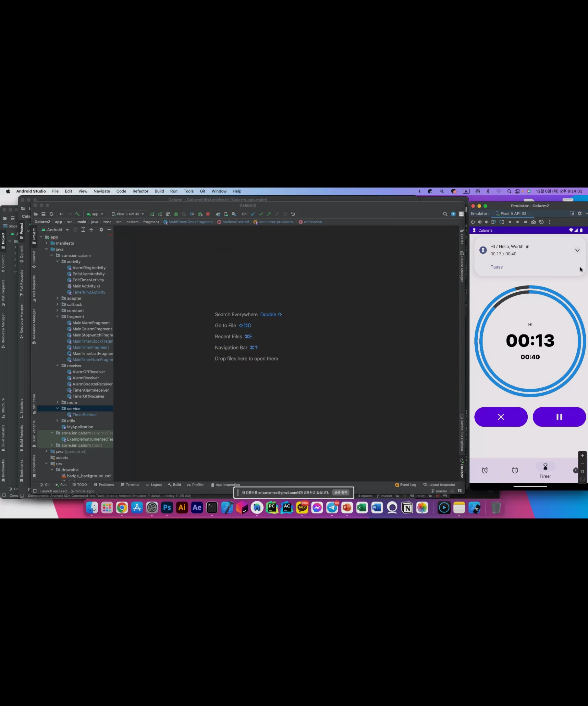Click emulator Take Screenshot camera icon
588x706 pixels.
[533, 222]
